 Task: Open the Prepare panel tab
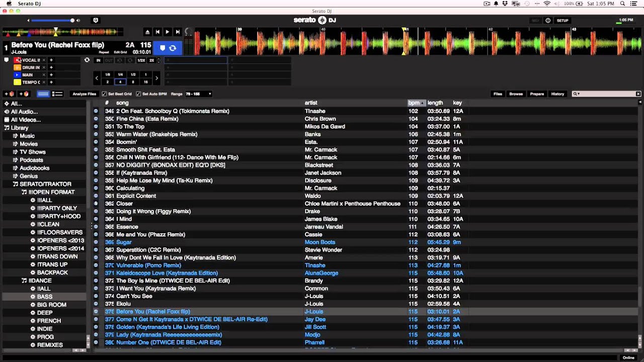coord(537,94)
